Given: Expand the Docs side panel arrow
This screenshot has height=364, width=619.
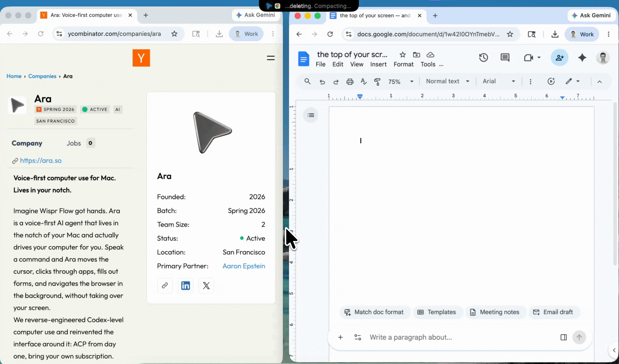Looking at the screenshot, I should 614,351.
